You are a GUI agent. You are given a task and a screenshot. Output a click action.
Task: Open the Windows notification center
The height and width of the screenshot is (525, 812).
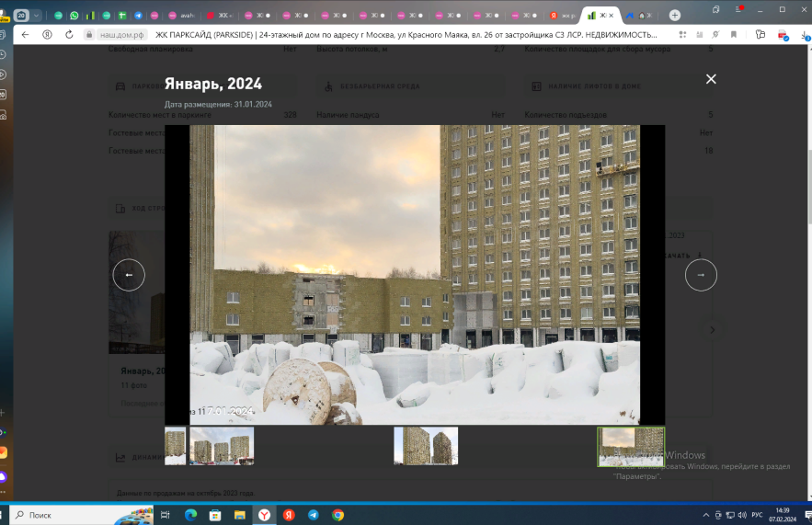[807, 515]
